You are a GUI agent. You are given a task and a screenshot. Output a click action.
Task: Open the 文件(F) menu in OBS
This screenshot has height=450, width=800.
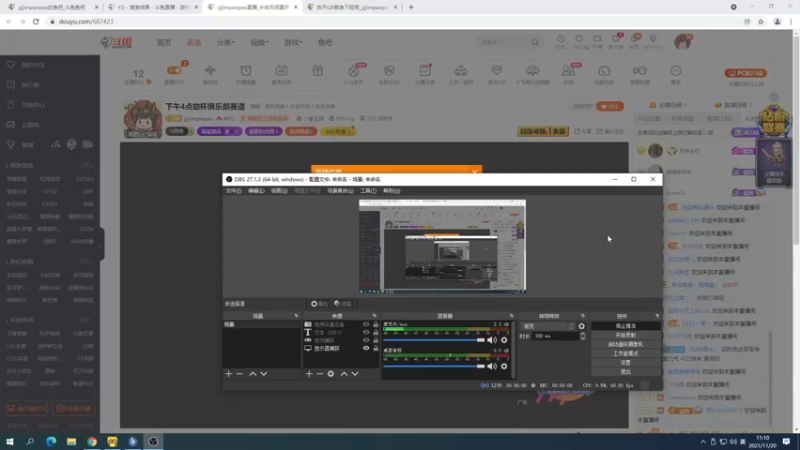tap(233, 191)
